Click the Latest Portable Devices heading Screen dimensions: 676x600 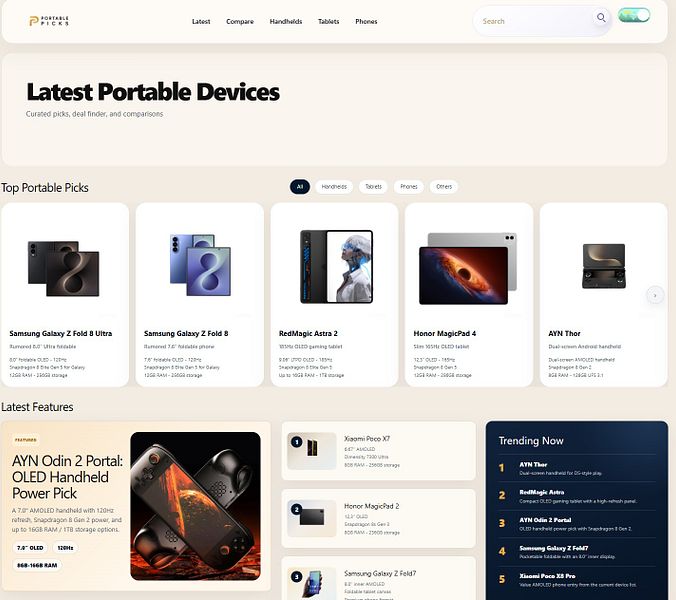(153, 92)
